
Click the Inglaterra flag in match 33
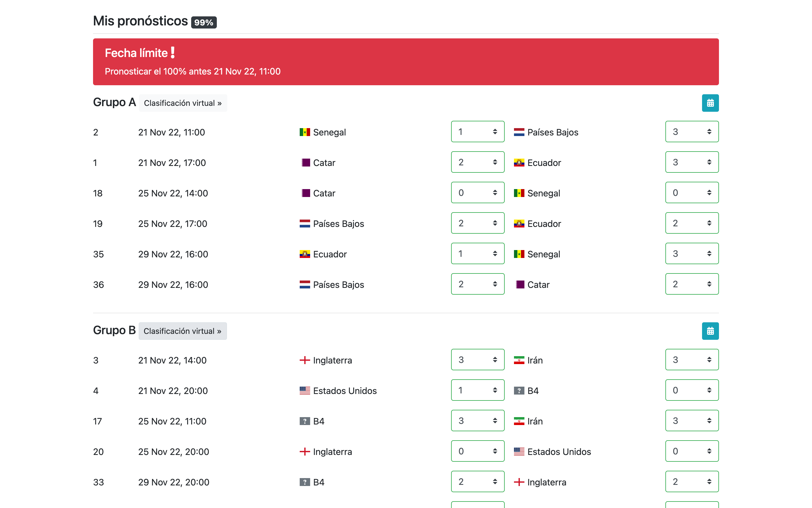pyautogui.click(x=519, y=482)
